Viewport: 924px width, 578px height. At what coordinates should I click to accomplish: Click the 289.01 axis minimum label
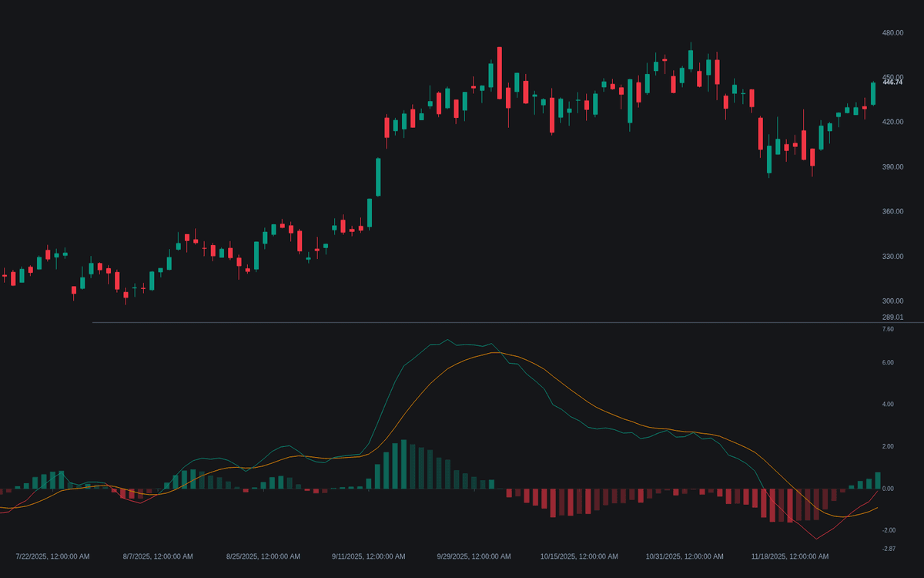click(x=892, y=318)
